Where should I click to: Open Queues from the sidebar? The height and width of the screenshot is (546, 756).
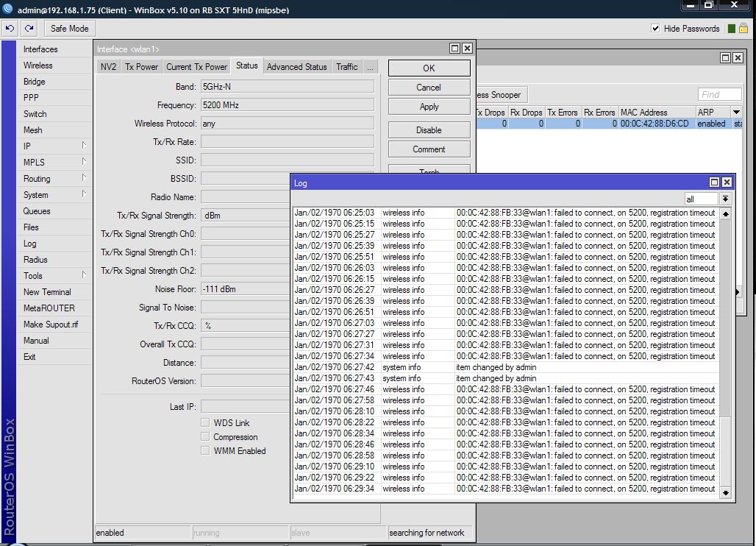[54, 210]
